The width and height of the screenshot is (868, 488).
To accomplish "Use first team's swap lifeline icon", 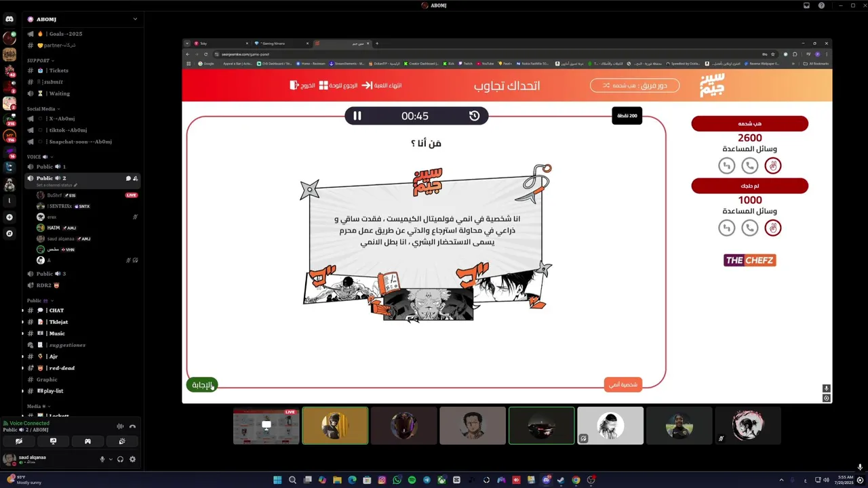I will [726, 165].
